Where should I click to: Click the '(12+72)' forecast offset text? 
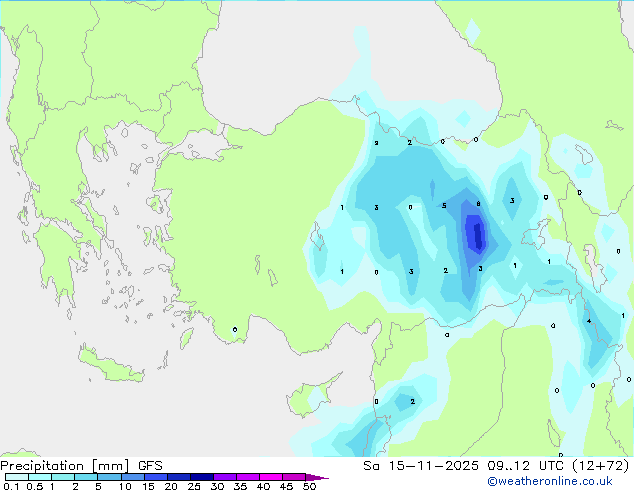pyautogui.click(x=601, y=466)
